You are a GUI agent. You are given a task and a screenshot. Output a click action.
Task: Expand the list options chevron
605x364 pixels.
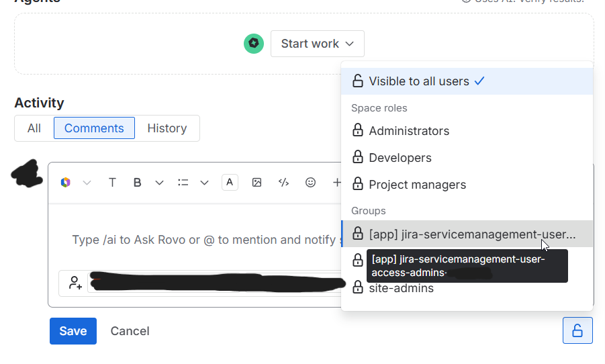(205, 183)
